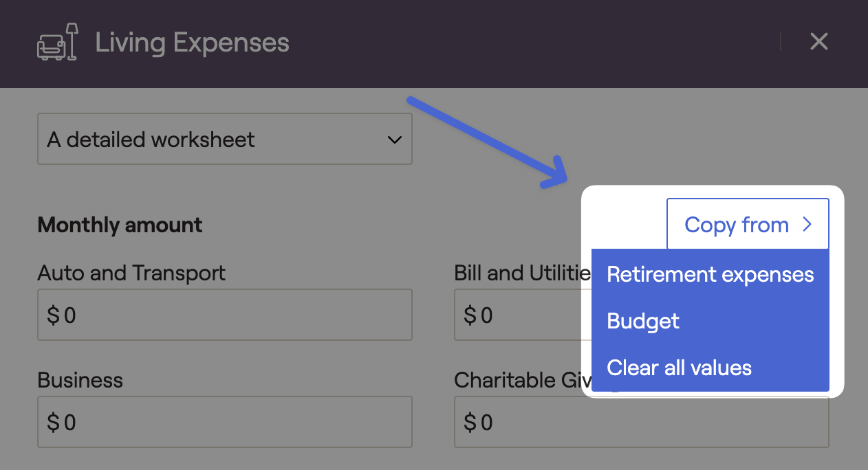Click the "Living Expenses" title text

[x=192, y=43]
